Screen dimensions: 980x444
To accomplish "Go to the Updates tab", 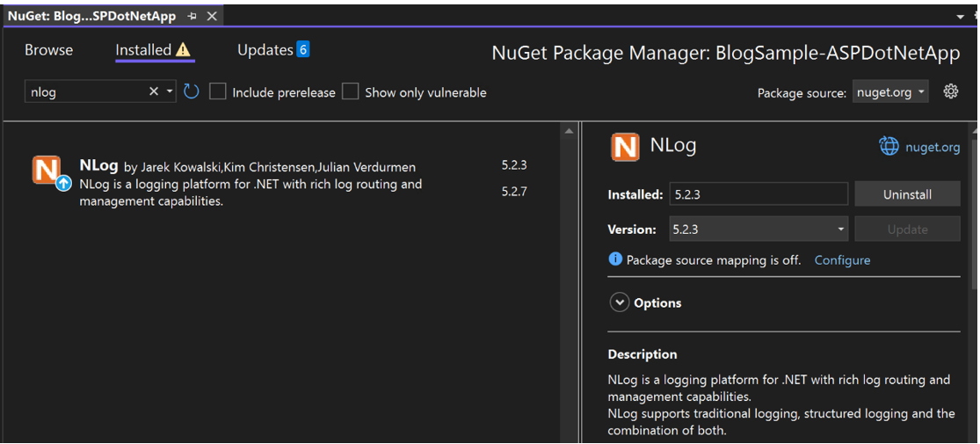I will 265,50.
